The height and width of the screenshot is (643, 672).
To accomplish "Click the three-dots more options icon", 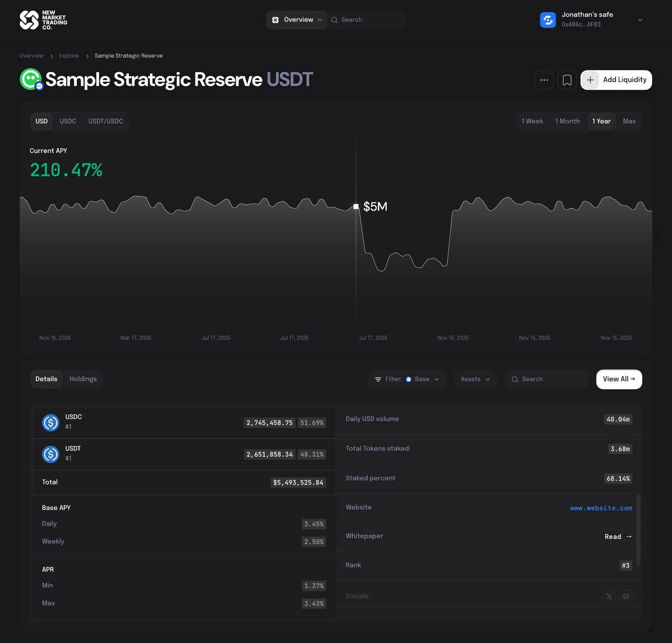I will (x=544, y=80).
